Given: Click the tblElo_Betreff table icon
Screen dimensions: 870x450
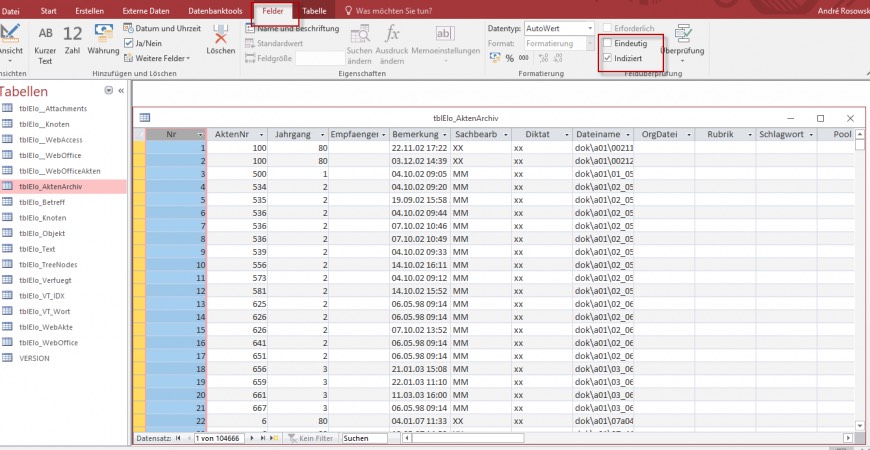Looking at the screenshot, I should coord(7,202).
